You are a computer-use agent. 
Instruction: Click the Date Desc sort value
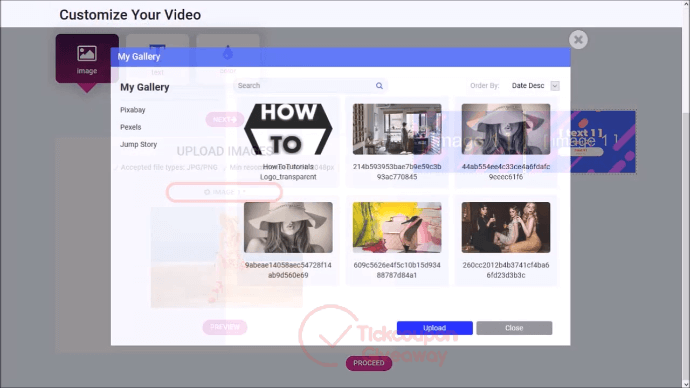click(528, 86)
